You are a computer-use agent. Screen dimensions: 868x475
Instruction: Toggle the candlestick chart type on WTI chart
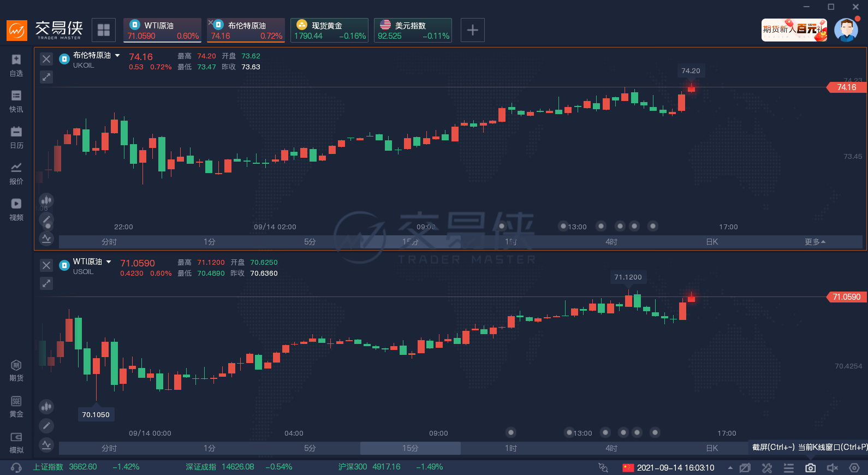pos(46,406)
